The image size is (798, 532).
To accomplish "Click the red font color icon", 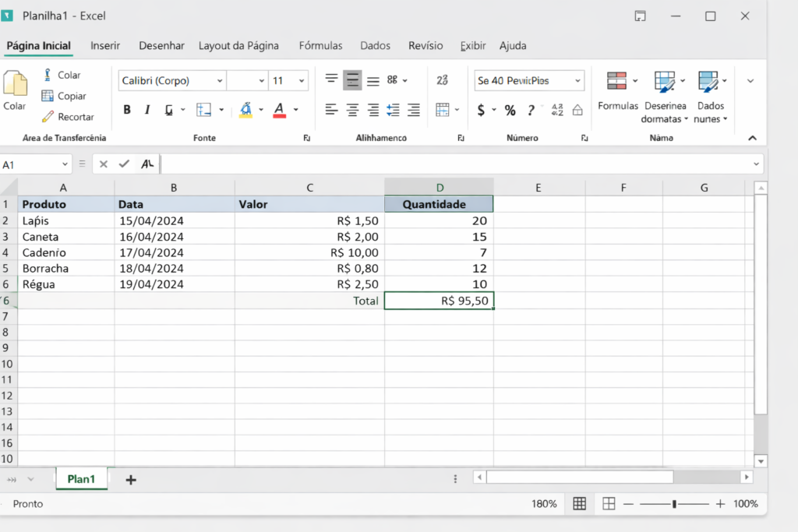I will click(280, 110).
